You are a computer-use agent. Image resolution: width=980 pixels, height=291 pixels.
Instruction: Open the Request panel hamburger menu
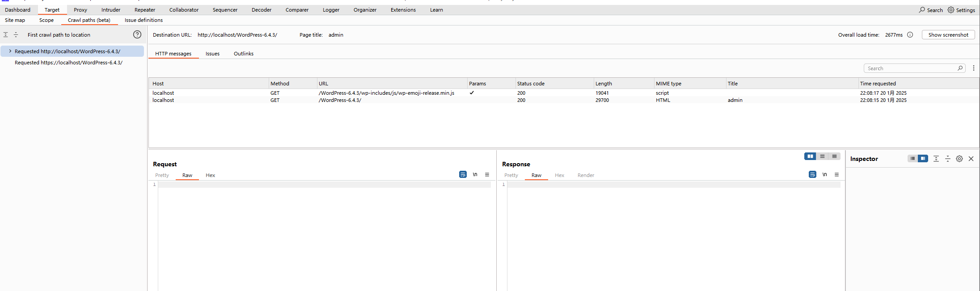tap(487, 175)
